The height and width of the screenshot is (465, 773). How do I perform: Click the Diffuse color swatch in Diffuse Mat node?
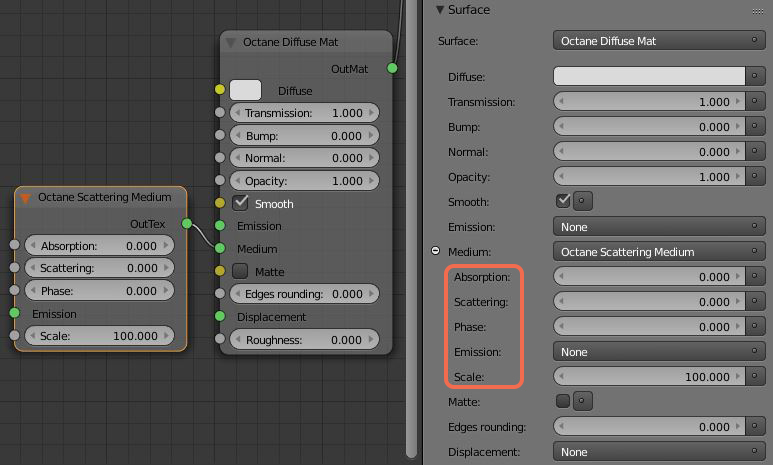pos(245,90)
